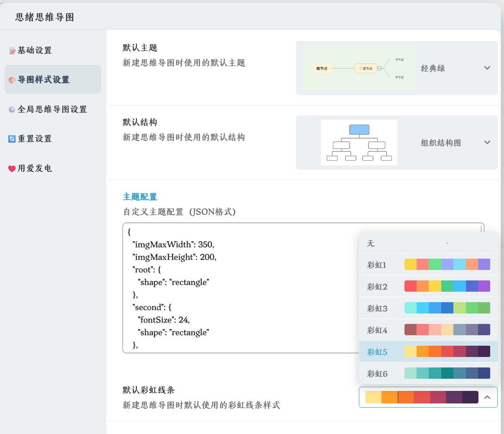Switch to the 全局思维导图设置 tab
The width and height of the screenshot is (504, 434).
(52, 110)
